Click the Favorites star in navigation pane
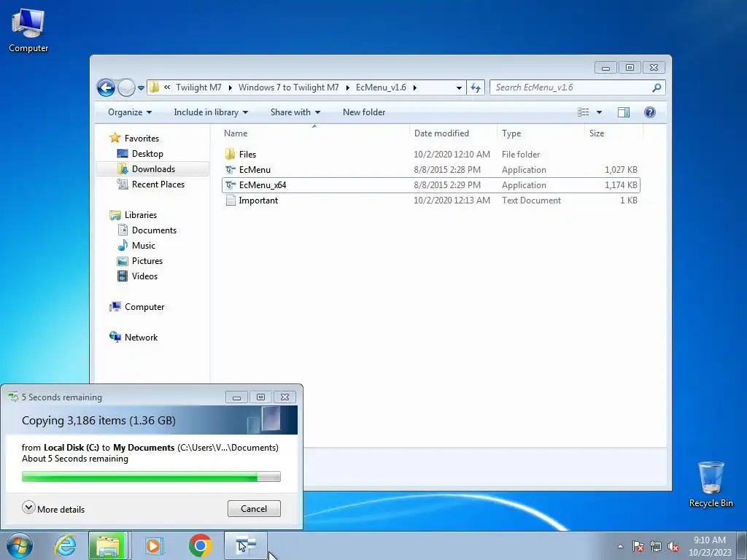The width and height of the screenshot is (747, 560). [x=115, y=138]
